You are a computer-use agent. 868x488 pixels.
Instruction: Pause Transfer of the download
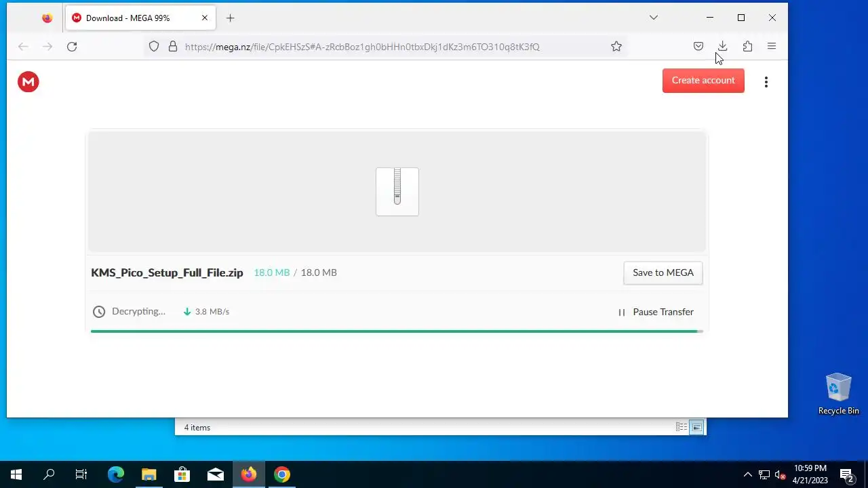656,312
